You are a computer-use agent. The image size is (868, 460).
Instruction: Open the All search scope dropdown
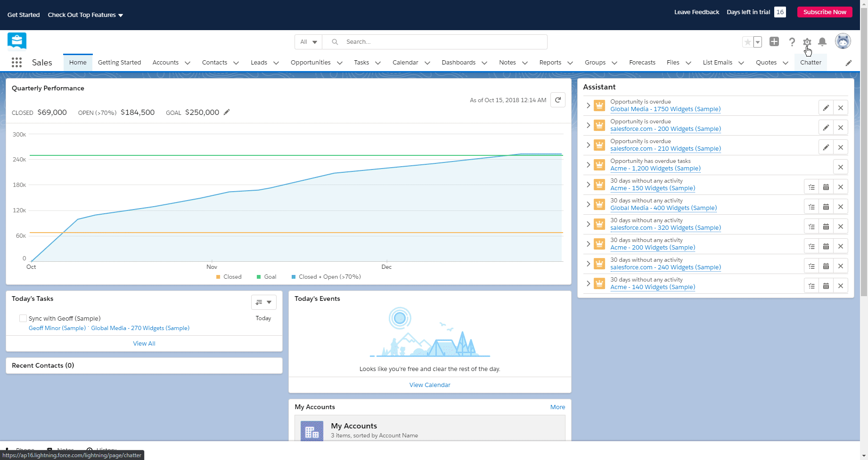(308, 41)
